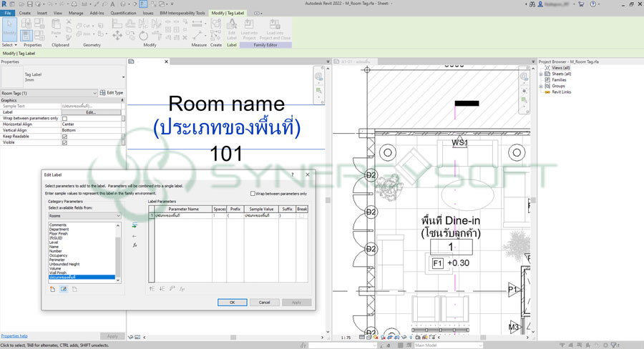Open the Insert ribbon tab
This screenshot has height=349, width=644.
44,13
